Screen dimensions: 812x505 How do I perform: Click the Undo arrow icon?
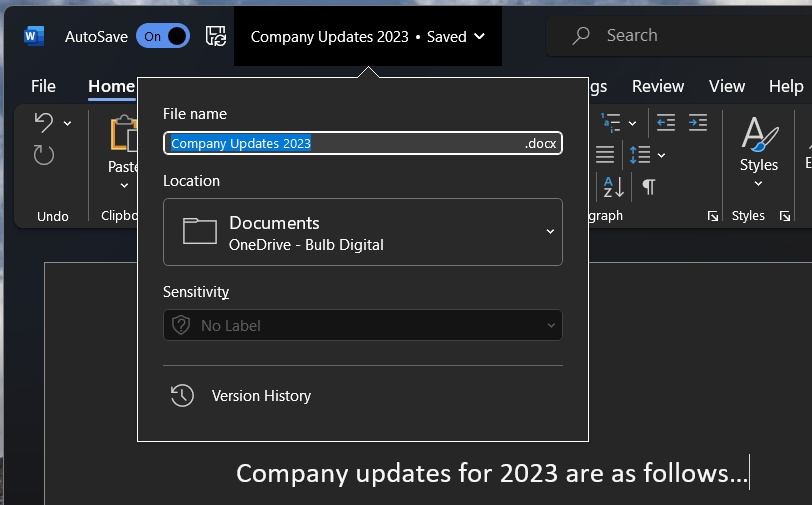pos(44,123)
